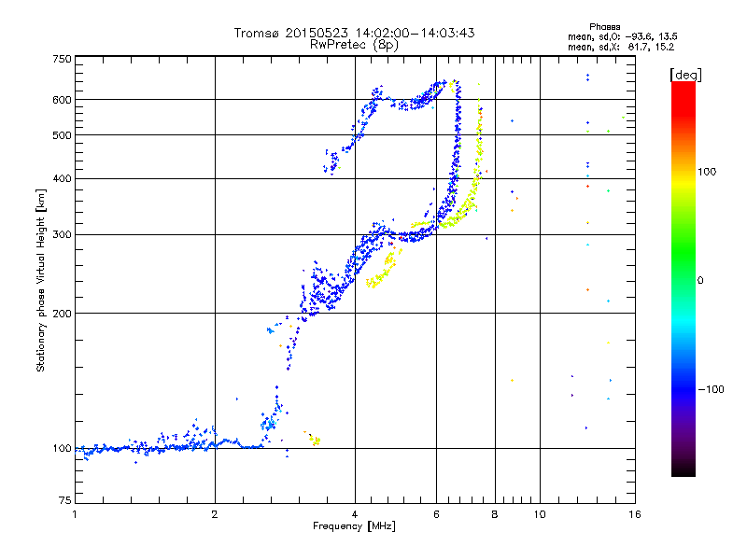
Task: Click the y-axis tick label '200'
Action: pos(62,314)
